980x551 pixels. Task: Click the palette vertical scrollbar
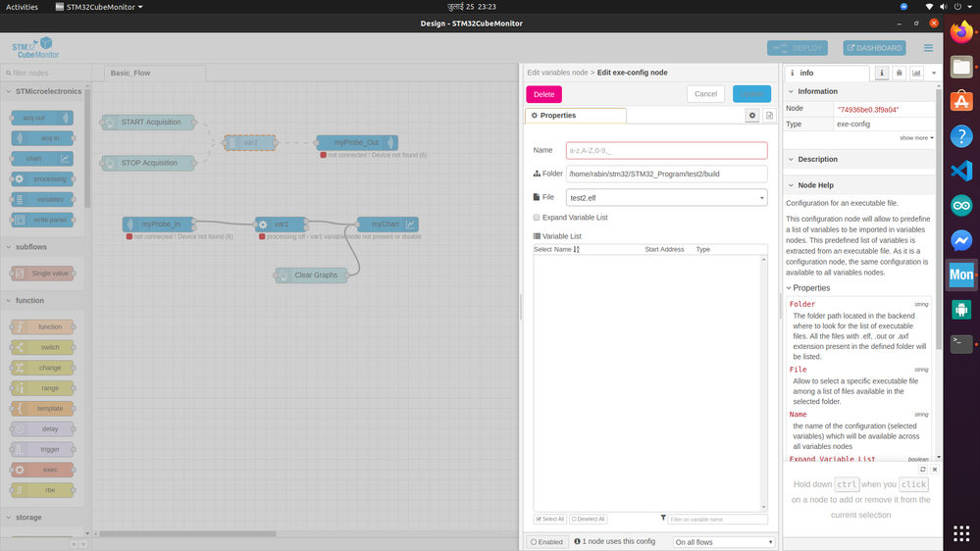coord(87,148)
